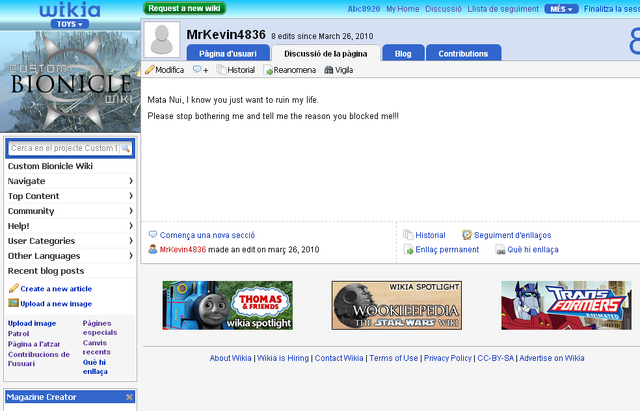
Task: Open the Abc8920 user link
Action: (x=364, y=9)
